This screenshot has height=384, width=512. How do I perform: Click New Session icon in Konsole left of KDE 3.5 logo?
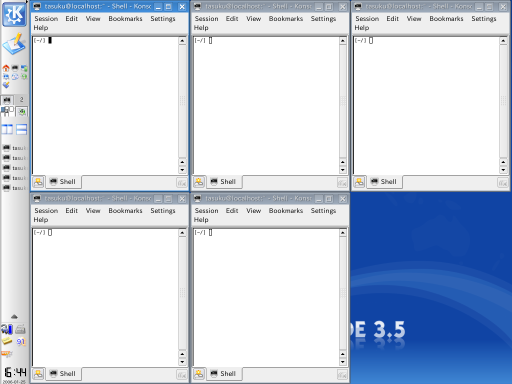pos(199,374)
